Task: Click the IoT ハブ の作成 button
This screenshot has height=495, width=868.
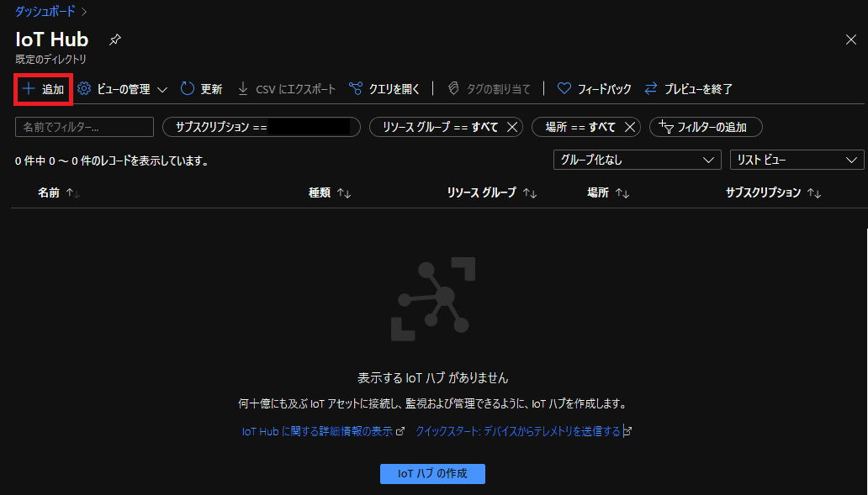Action: click(432, 474)
